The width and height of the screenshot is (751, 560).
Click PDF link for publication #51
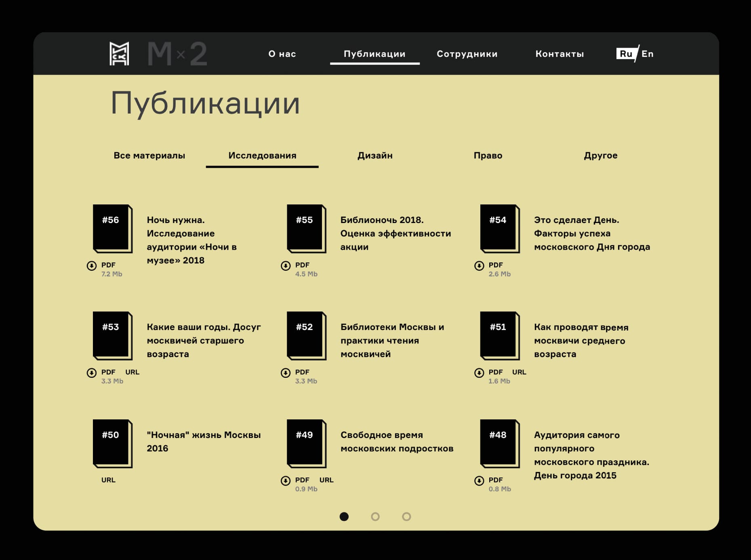point(496,372)
